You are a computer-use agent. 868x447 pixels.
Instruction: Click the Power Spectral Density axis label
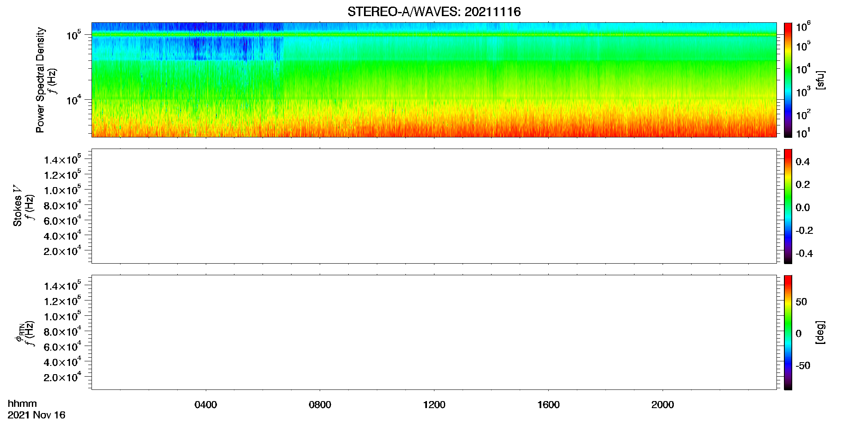(x=40, y=80)
